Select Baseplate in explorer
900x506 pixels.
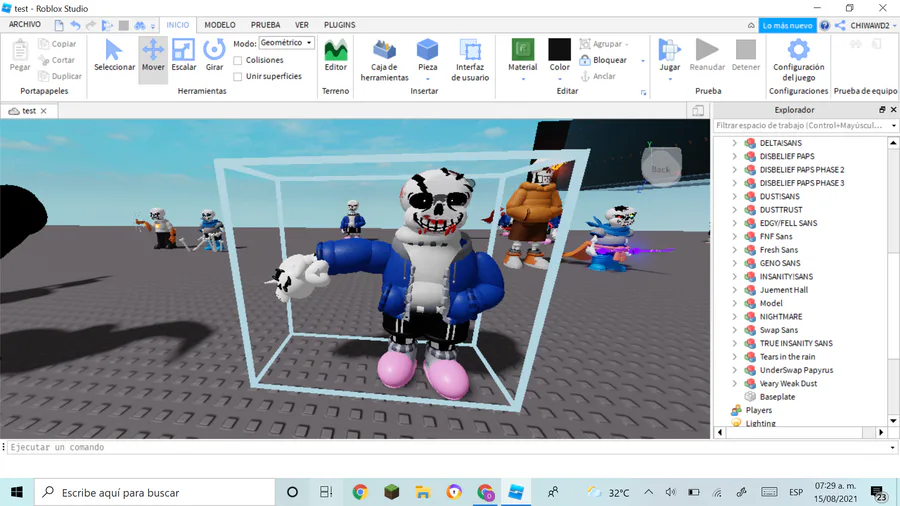coord(777,397)
